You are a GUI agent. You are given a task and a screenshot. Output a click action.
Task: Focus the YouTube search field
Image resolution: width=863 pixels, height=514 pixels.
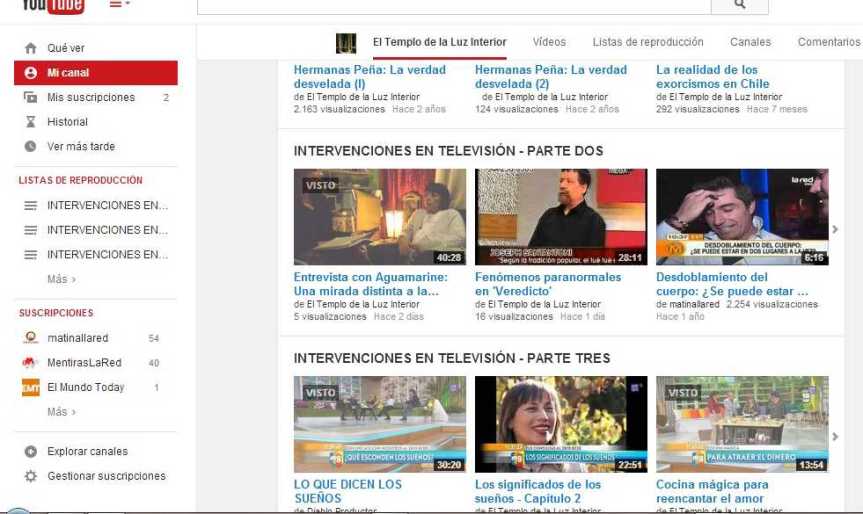click(x=454, y=5)
